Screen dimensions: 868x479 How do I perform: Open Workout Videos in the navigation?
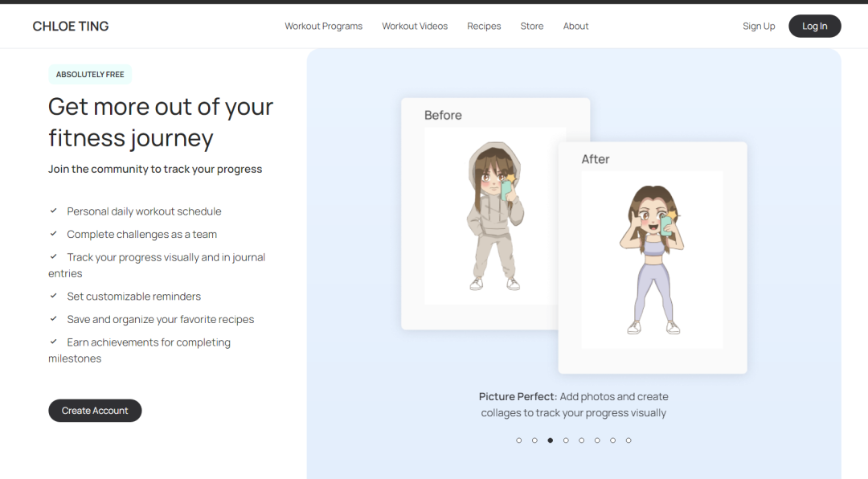[415, 26]
